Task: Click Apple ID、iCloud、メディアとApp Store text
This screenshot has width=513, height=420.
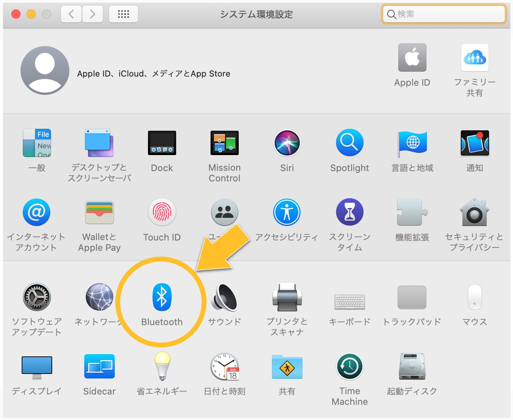Action: pos(153,74)
